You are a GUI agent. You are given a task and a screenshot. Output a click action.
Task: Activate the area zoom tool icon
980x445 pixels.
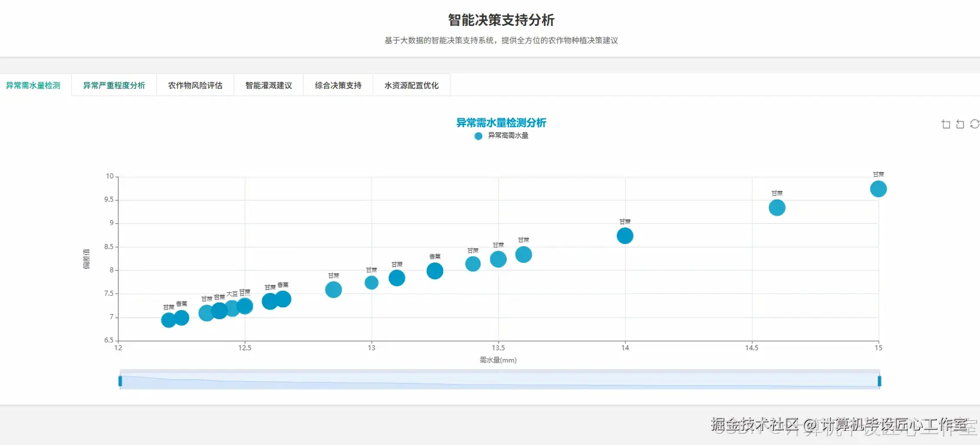946,124
